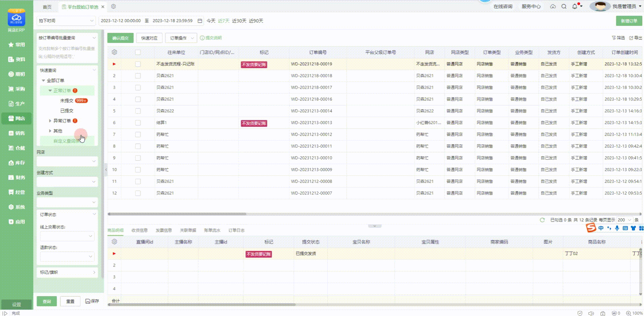This screenshot has height=316, width=644.
Task: Click the order table horizontal scrollbar
Action: [x=177, y=214]
